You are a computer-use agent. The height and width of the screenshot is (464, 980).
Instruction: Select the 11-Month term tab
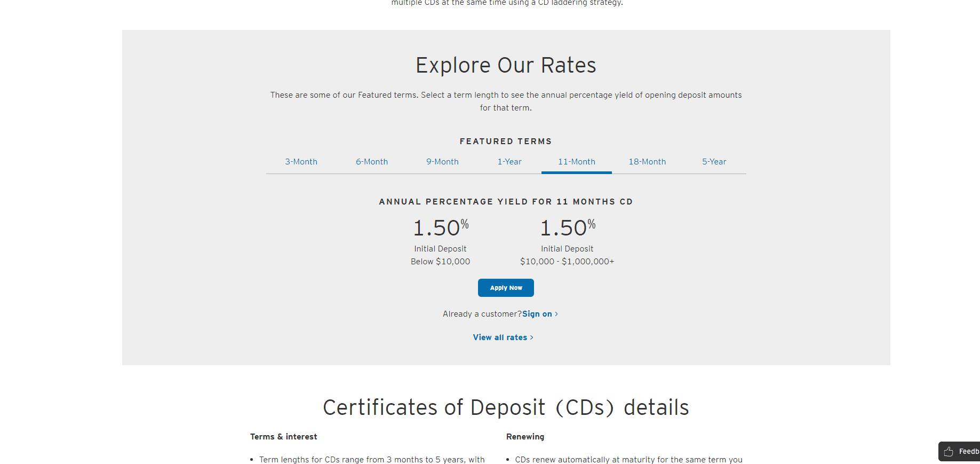(x=577, y=162)
